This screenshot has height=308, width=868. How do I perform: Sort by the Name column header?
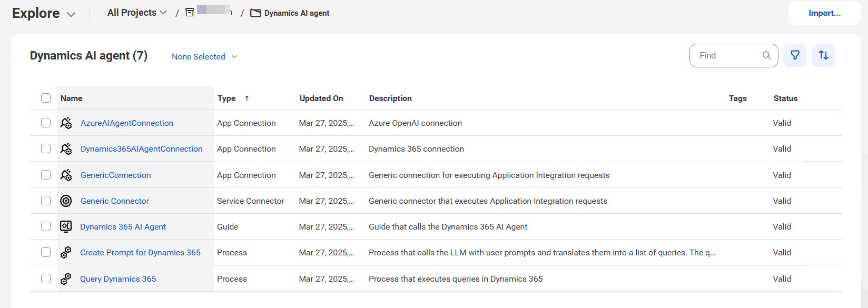[x=72, y=98]
